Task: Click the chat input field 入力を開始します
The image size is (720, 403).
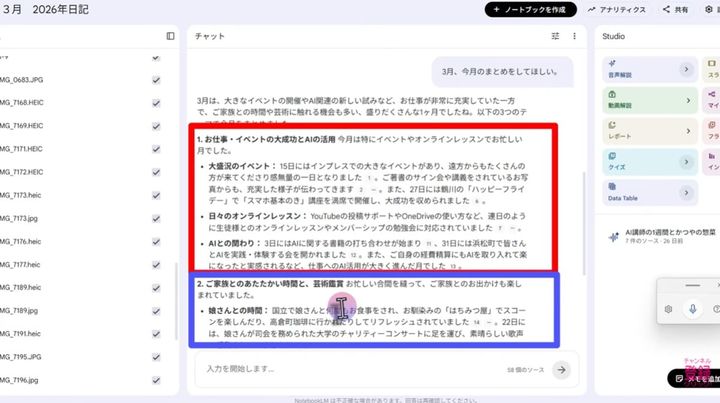Action: tap(349, 369)
